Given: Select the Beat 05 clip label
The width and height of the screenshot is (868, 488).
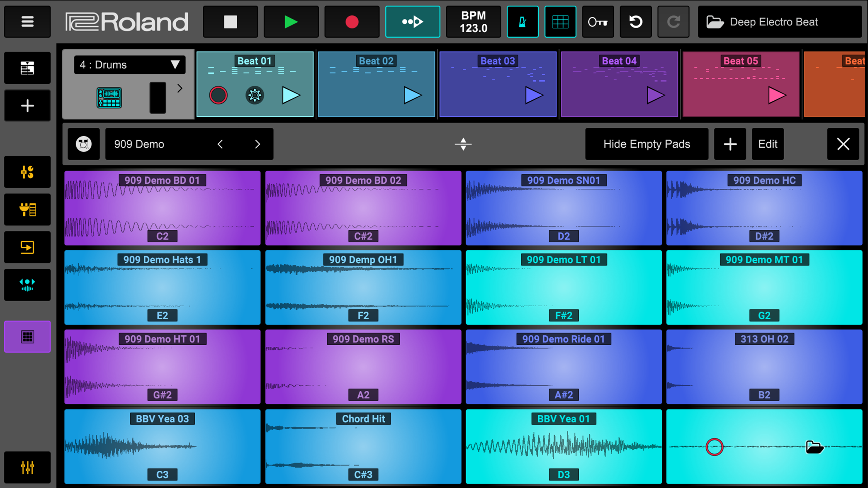Looking at the screenshot, I should 741,61.
